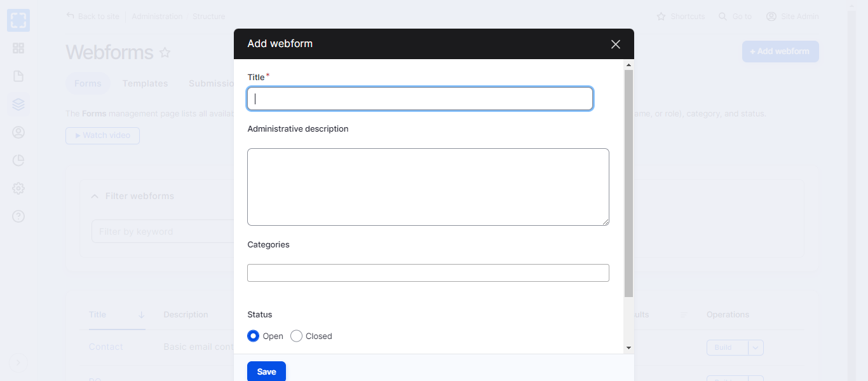Click the People user icon in sidebar

(x=18, y=132)
